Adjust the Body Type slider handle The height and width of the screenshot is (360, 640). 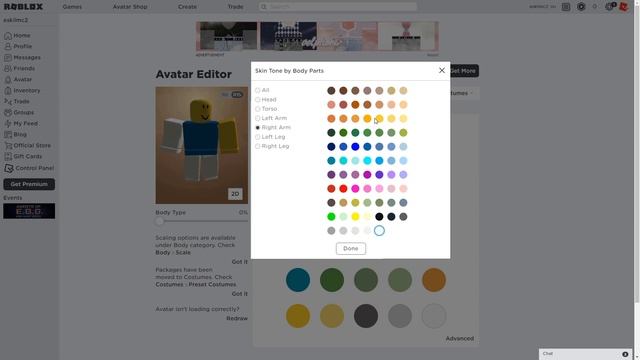tap(160, 221)
